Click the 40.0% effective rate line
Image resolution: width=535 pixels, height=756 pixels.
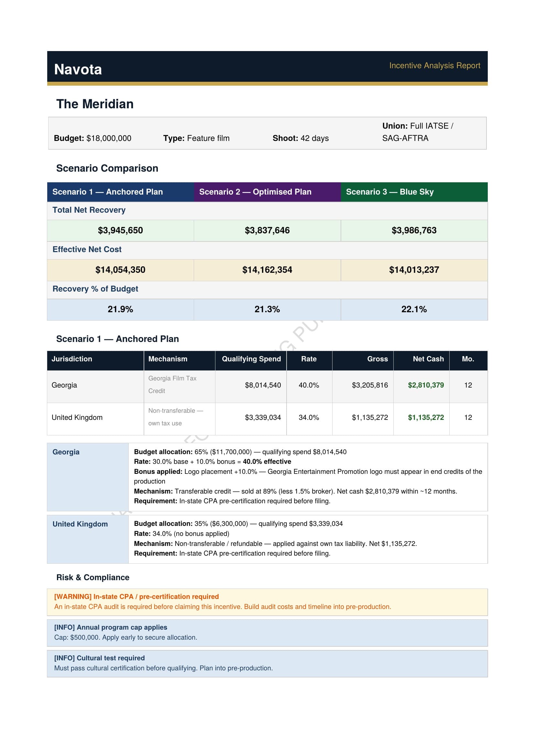(213, 462)
